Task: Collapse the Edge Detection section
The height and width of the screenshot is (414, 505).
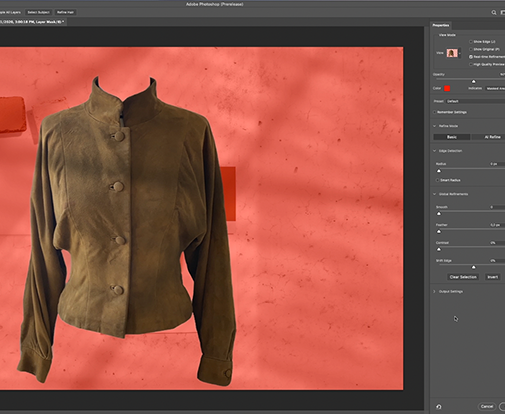Action: click(x=434, y=151)
